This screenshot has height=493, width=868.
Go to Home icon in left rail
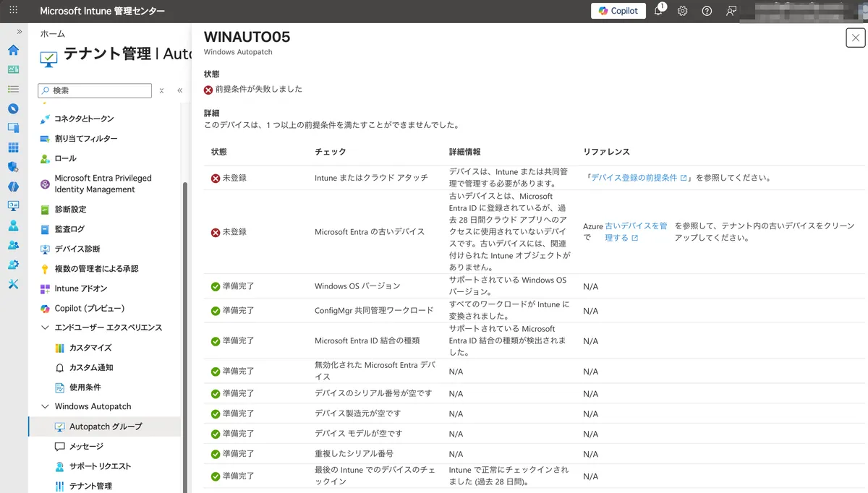13,50
